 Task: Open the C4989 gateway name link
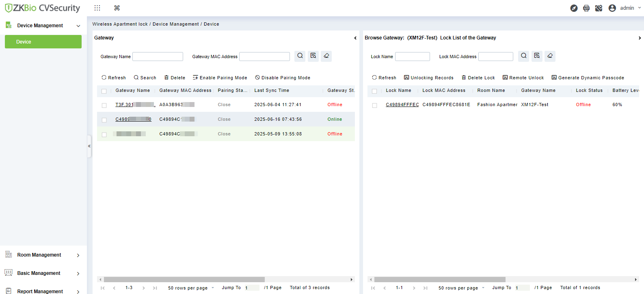(x=133, y=119)
